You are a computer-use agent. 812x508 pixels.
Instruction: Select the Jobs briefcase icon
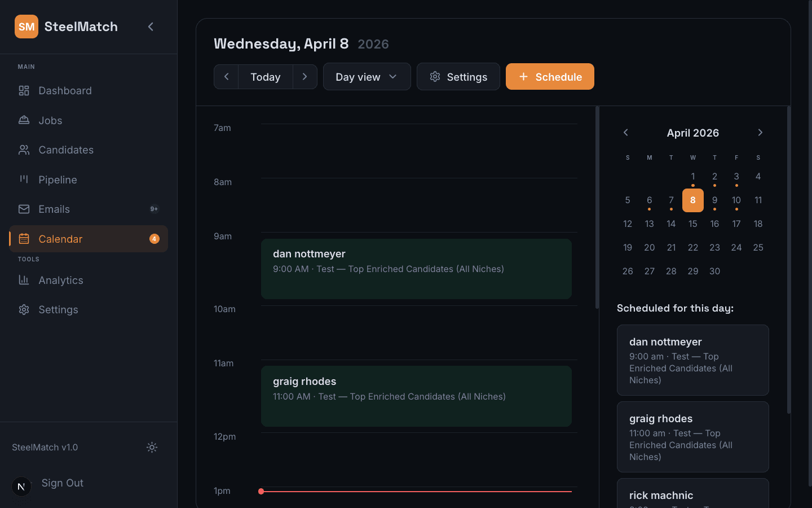coord(24,120)
